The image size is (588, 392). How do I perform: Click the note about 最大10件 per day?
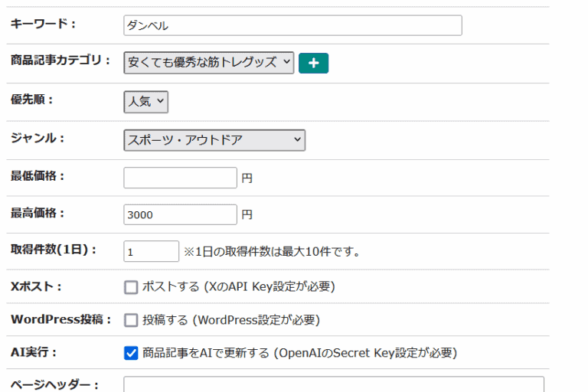[272, 251]
